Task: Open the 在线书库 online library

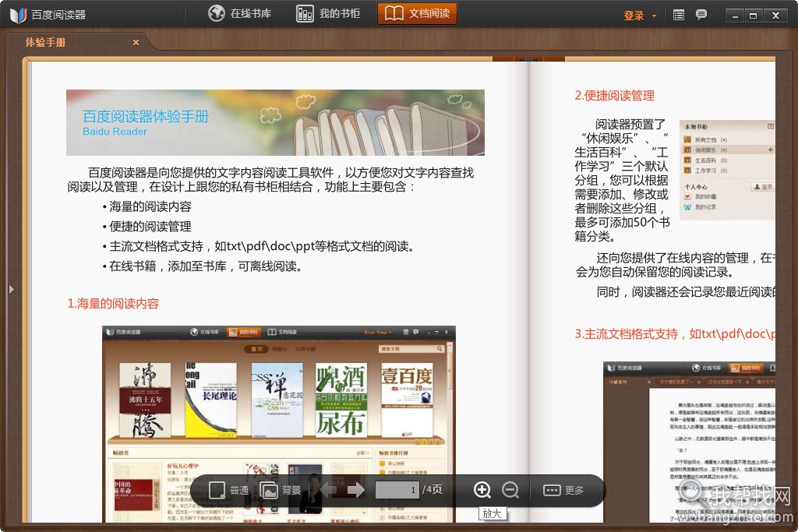Action: click(240, 14)
